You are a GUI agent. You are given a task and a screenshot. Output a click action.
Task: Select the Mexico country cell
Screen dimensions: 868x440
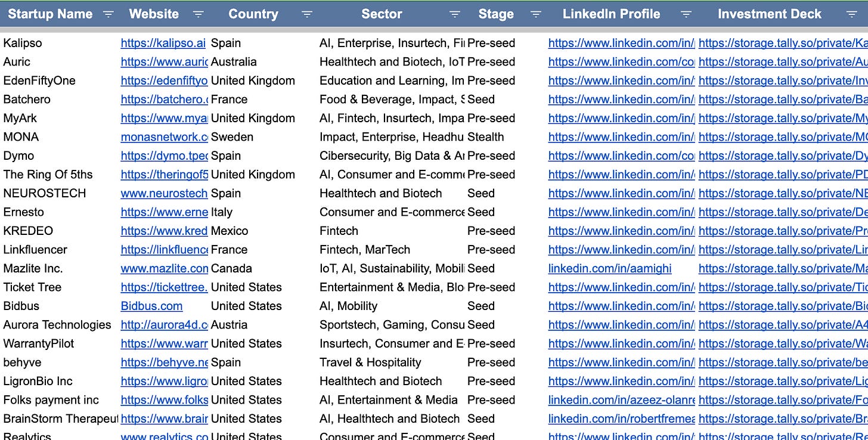(x=230, y=231)
